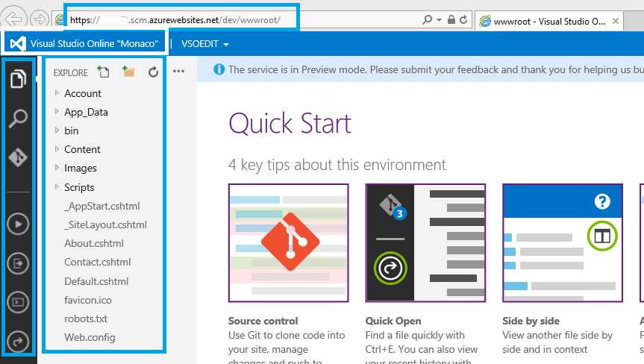Click the Quick Open arrow icon in sidebar
Image resolution: width=644 pixels, height=364 pixels.
(18, 342)
